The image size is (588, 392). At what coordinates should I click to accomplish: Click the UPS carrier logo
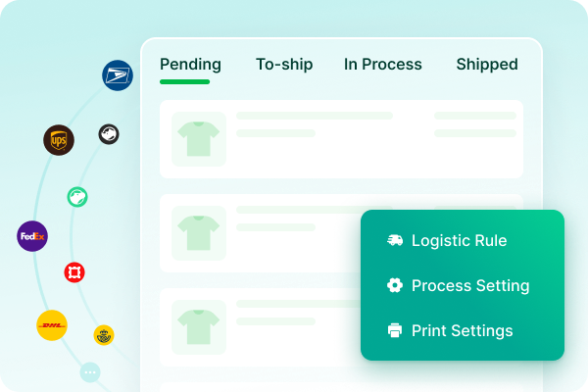pos(59,140)
